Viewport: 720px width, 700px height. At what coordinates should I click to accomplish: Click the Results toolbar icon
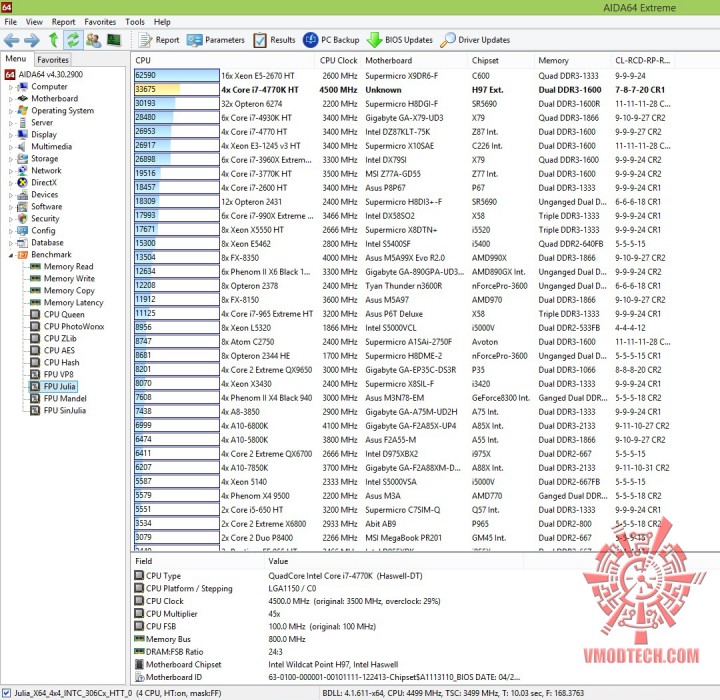click(259, 40)
